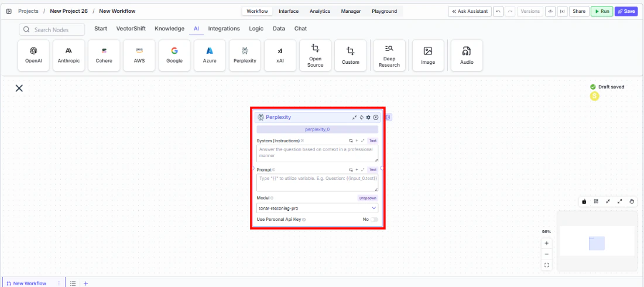Viewport: 644px width, 287px height.
Task: Expand the Prompt field
Action: point(362,169)
